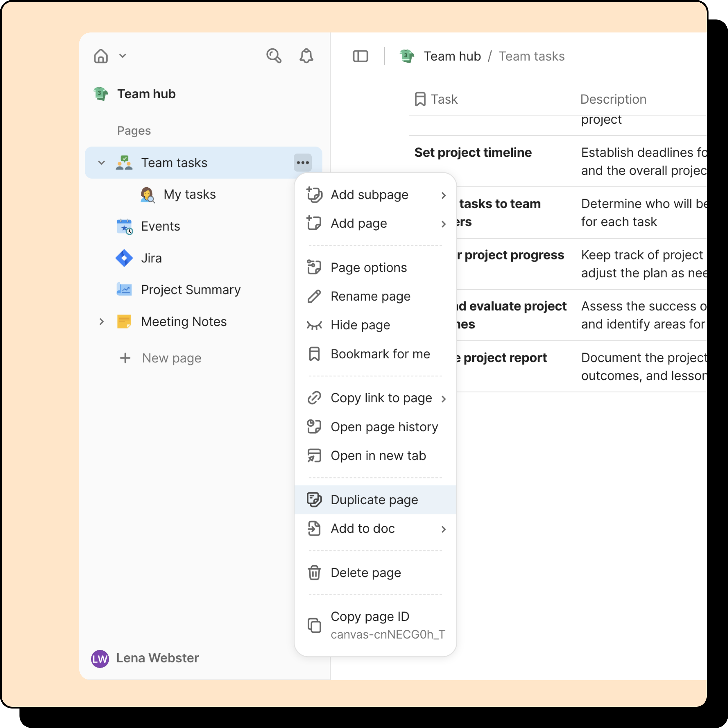The width and height of the screenshot is (728, 728).
Task: Open the home workspace dropdown chevron
Action: pos(123,56)
